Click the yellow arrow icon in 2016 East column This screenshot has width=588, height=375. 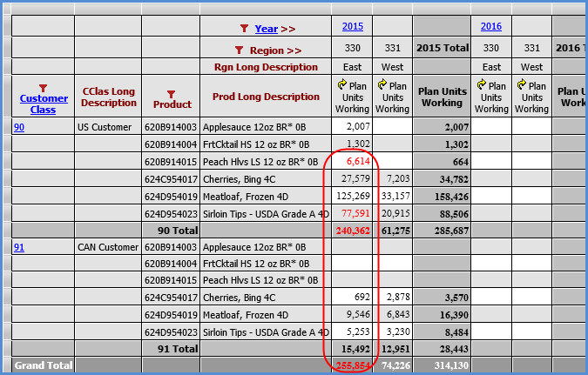(483, 85)
